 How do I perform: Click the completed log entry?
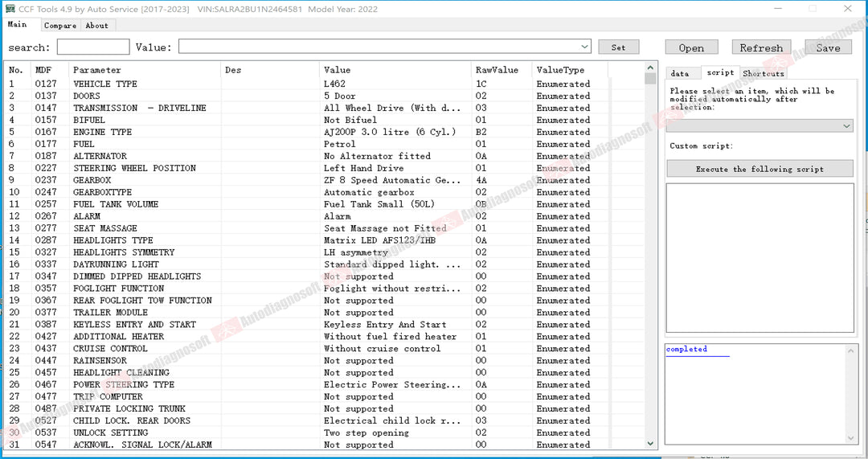(686, 349)
